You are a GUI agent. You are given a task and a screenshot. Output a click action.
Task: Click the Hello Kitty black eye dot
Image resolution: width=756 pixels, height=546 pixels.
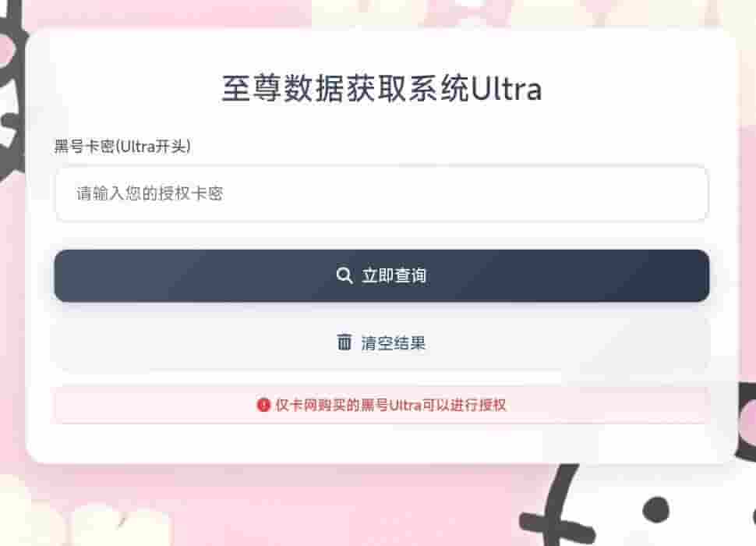(x=656, y=509)
